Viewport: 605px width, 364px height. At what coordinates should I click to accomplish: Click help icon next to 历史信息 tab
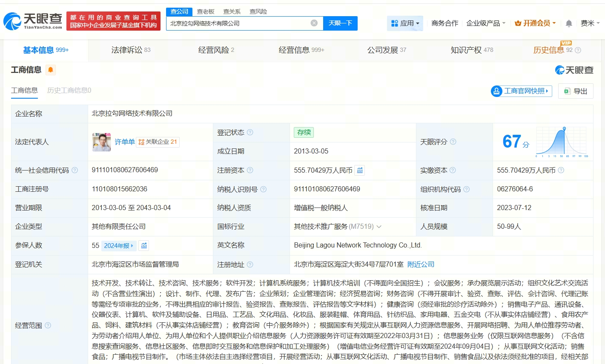[578, 50]
